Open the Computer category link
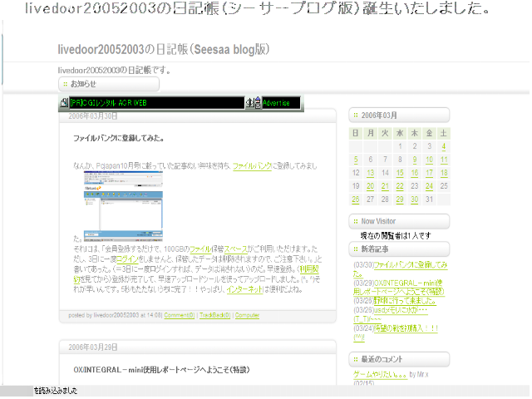 coord(247,315)
